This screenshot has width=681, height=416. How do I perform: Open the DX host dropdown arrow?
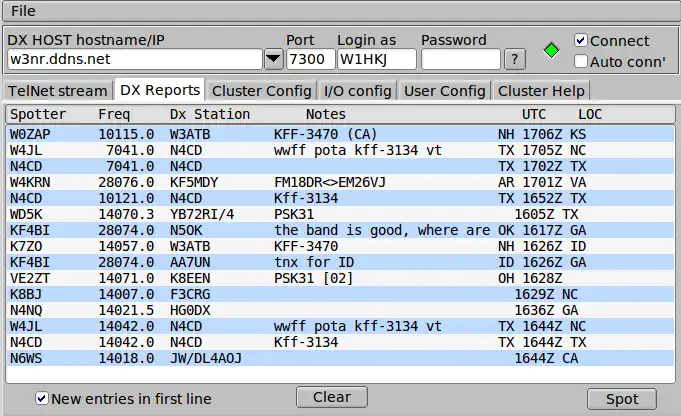[x=273, y=59]
